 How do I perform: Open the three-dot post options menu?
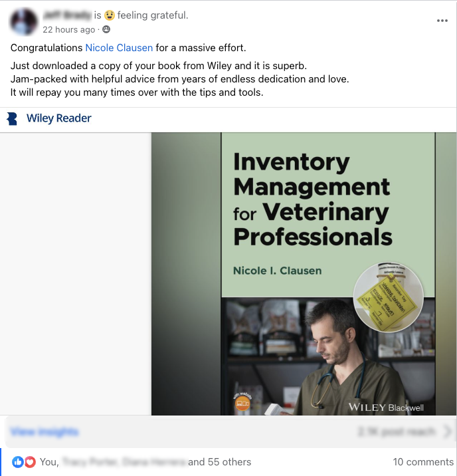pyautogui.click(x=442, y=21)
